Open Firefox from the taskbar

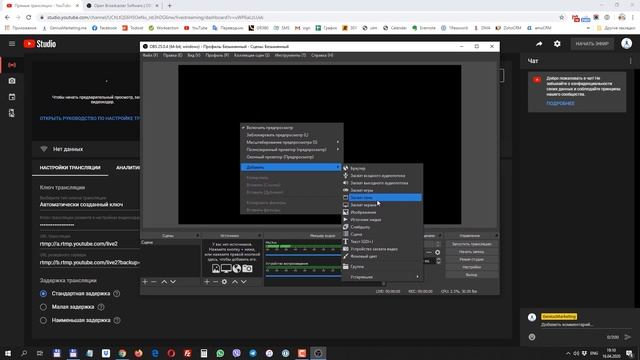[138, 353]
